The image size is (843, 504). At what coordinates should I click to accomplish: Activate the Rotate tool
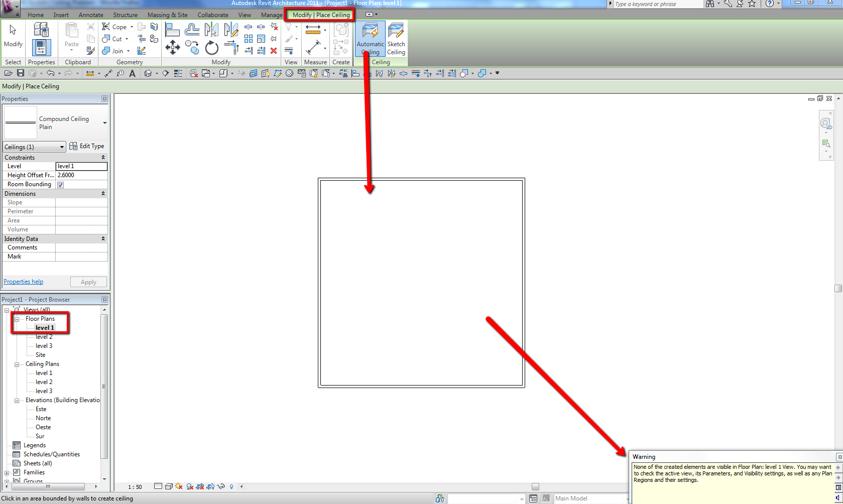point(211,48)
